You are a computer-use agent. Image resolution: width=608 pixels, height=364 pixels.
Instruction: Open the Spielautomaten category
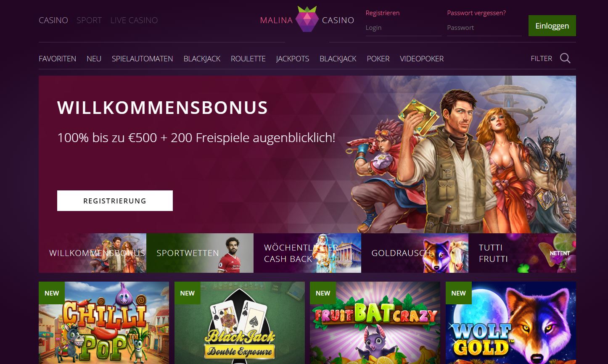[143, 59]
